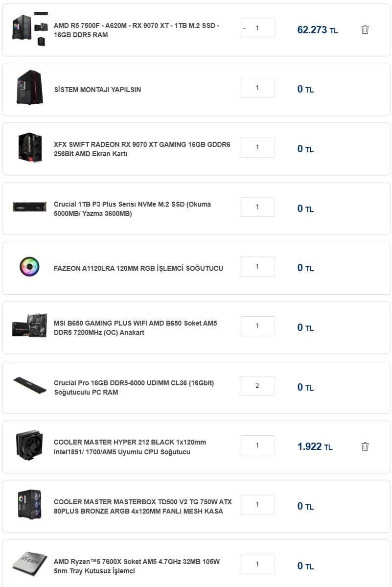The height and width of the screenshot is (587, 392).
Task: Click the FAZEON A1120LRA cooler quantity box
Action: point(257,267)
